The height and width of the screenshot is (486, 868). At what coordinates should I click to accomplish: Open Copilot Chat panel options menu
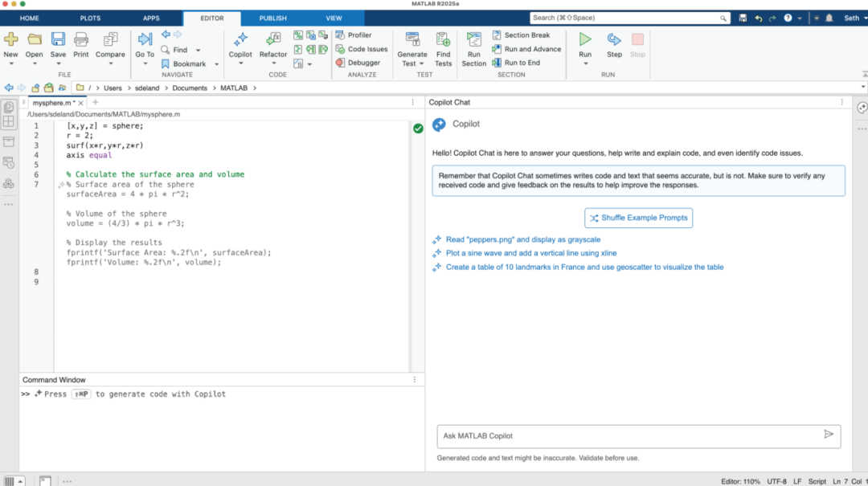(842, 102)
